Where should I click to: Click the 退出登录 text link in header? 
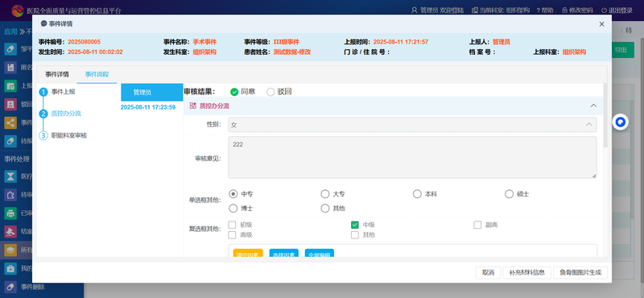point(620,10)
